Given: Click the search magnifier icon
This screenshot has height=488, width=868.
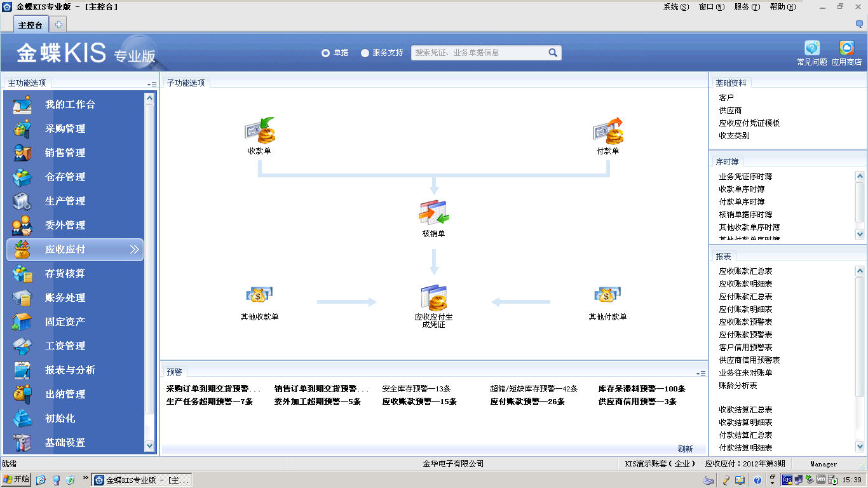Looking at the screenshot, I should click(553, 53).
